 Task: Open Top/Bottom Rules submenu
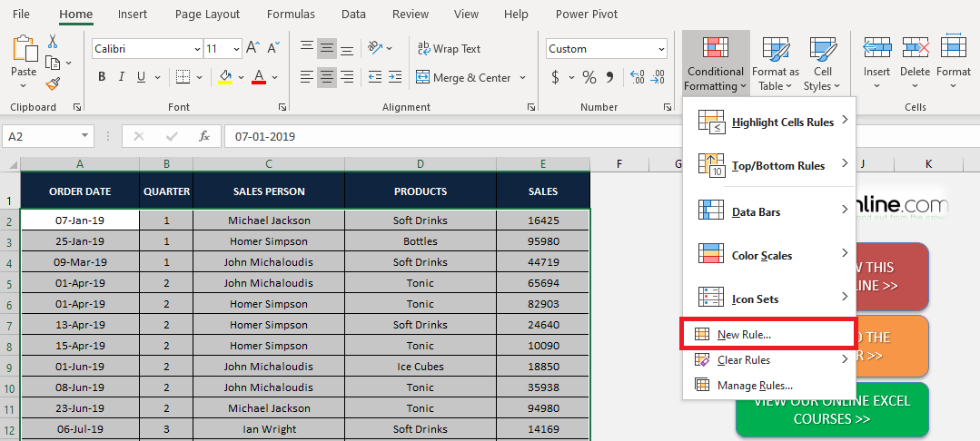click(768, 165)
